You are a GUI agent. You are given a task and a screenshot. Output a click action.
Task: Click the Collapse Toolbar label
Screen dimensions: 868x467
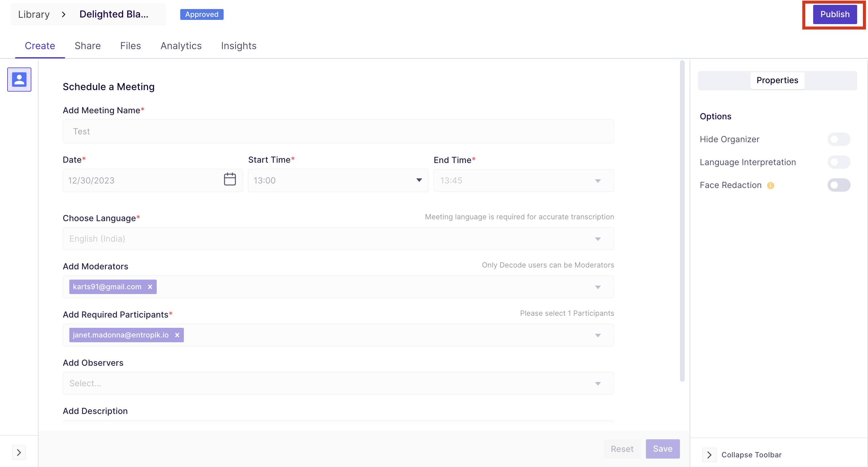click(751, 455)
